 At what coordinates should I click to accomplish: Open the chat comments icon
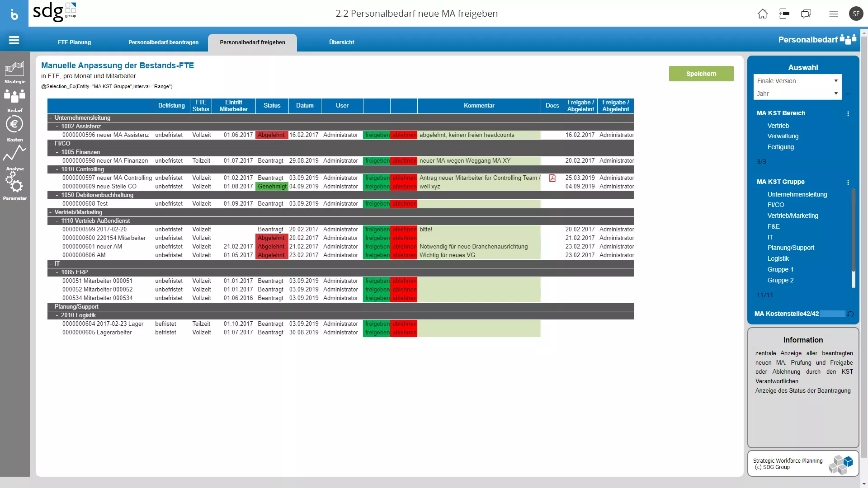coord(806,14)
